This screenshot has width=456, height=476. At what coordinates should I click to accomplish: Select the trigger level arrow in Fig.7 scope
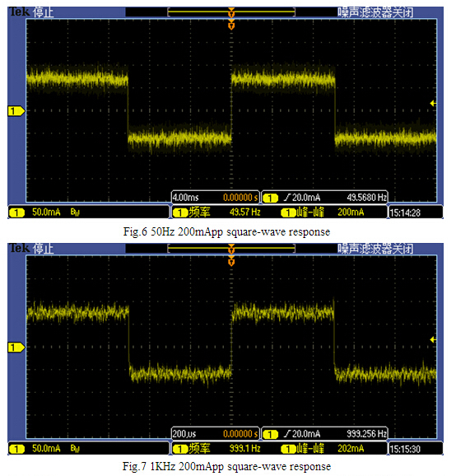click(x=433, y=339)
